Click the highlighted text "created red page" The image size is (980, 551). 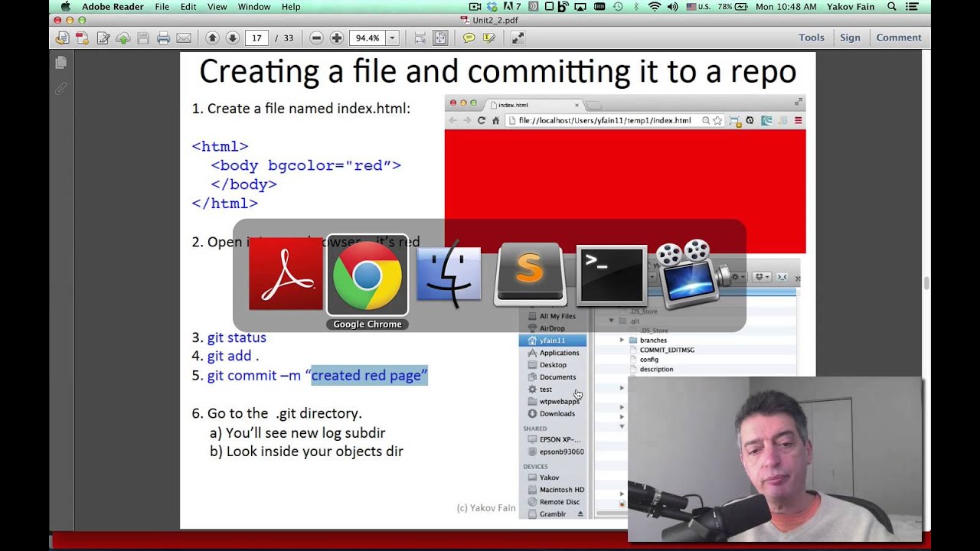369,375
